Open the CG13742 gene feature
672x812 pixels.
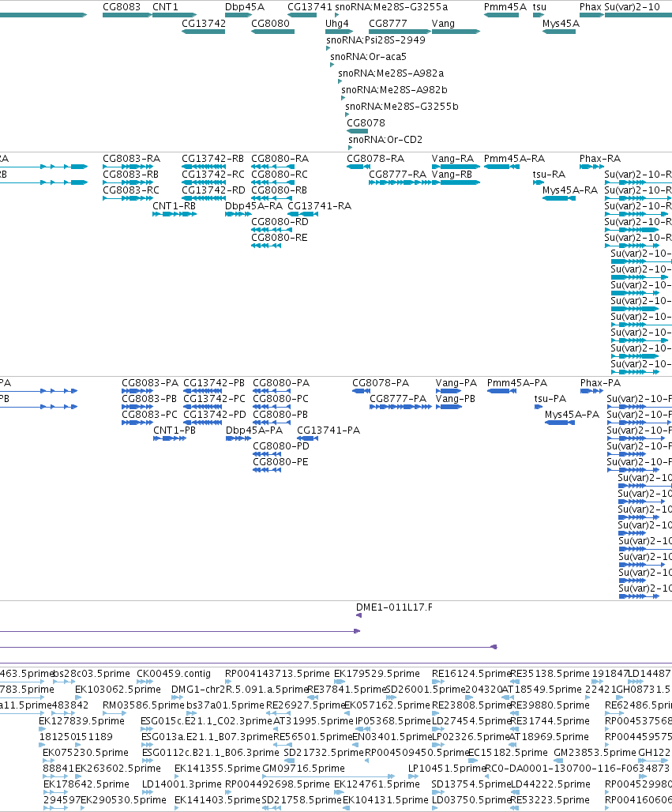click(204, 32)
